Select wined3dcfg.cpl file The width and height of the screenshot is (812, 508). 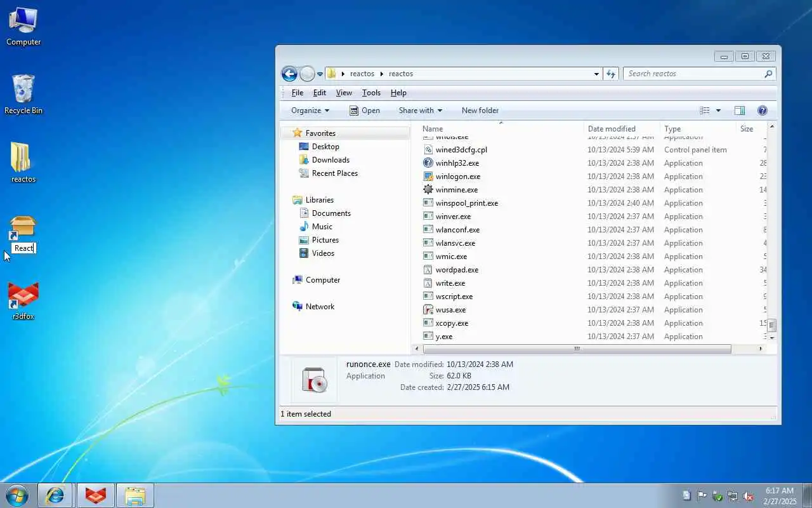pyautogui.click(x=461, y=150)
